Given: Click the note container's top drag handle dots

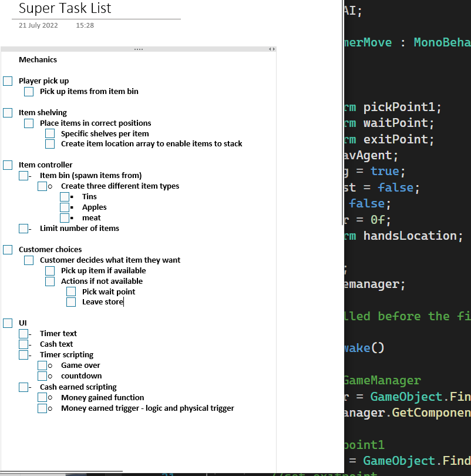Looking at the screenshot, I should [x=139, y=49].
